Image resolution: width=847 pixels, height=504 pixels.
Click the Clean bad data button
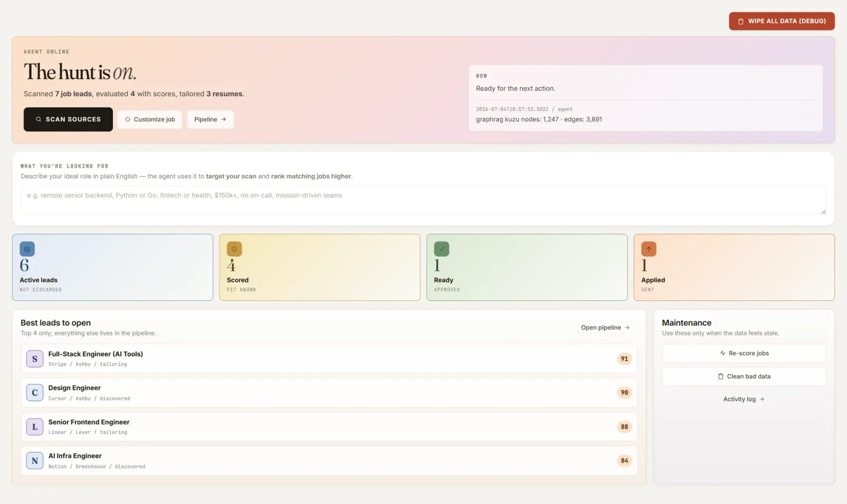[x=744, y=376]
